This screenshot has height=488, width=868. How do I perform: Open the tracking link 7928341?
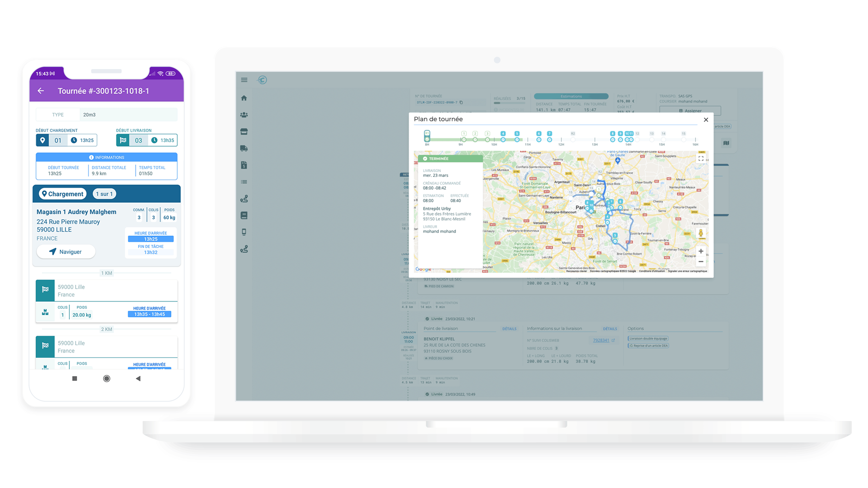point(601,341)
